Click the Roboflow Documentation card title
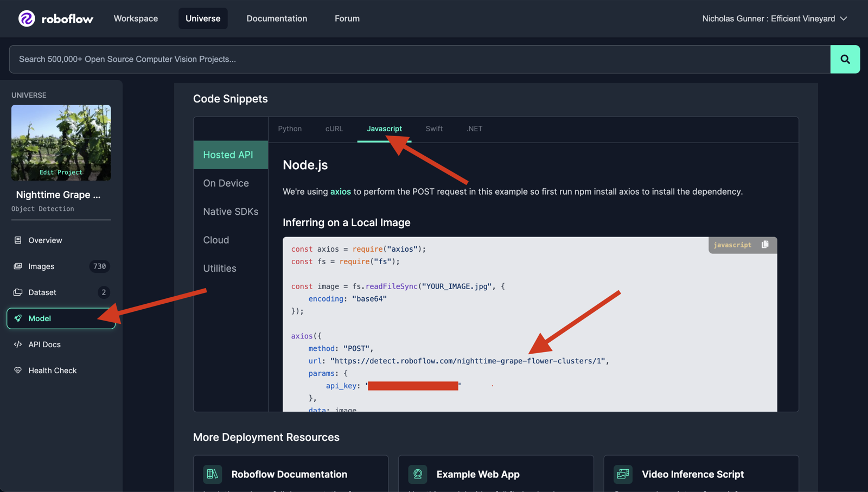Image resolution: width=868 pixels, height=492 pixels. (x=289, y=474)
